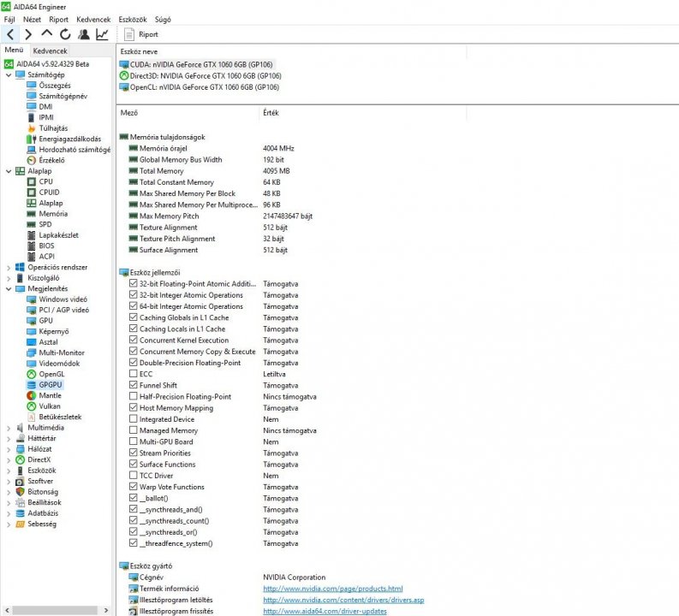Expand the Sebesség tree node

pos(9,524)
